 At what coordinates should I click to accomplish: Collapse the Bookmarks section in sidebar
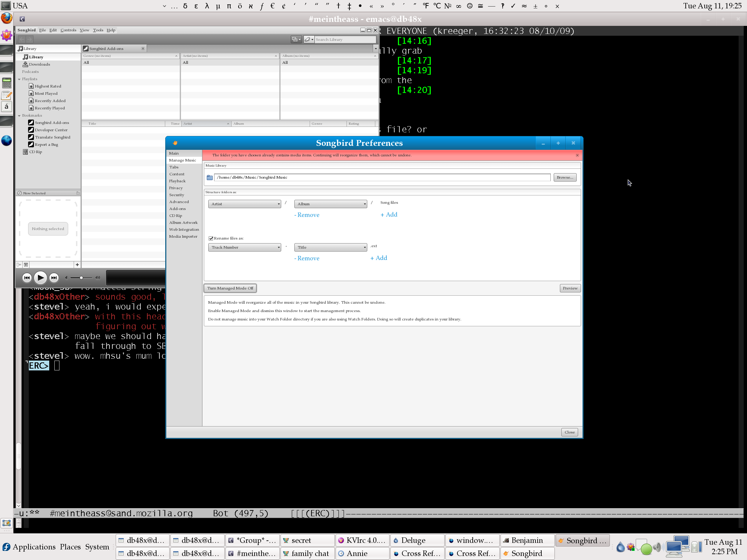coord(19,116)
